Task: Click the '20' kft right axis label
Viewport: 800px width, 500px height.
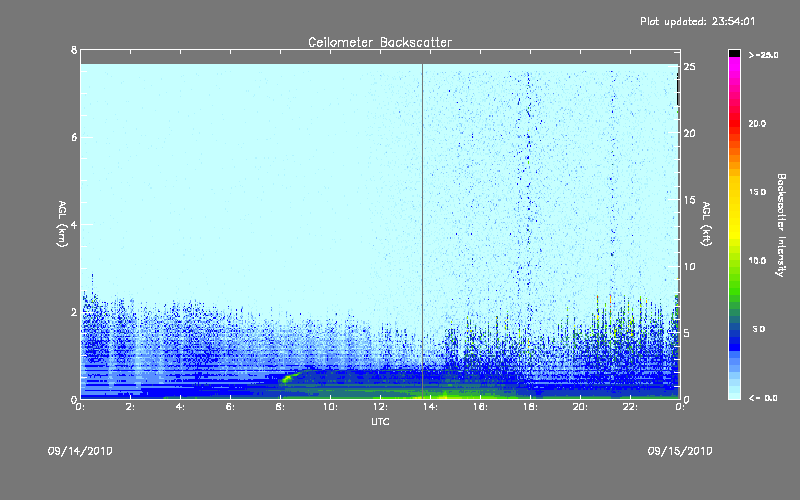Action: [x=690, y=133]
